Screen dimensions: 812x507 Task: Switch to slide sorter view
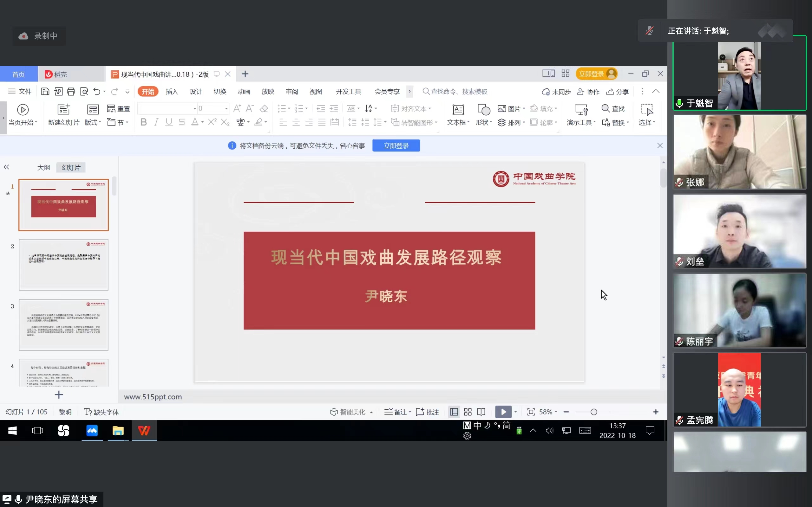pos(468,412)
